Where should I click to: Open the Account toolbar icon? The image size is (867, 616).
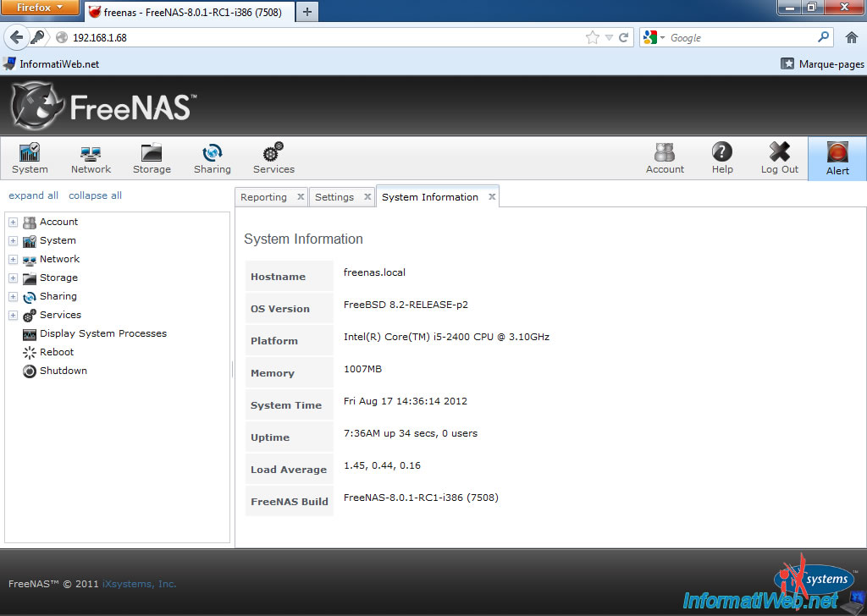pyautogui.click(x=665, y=158)
